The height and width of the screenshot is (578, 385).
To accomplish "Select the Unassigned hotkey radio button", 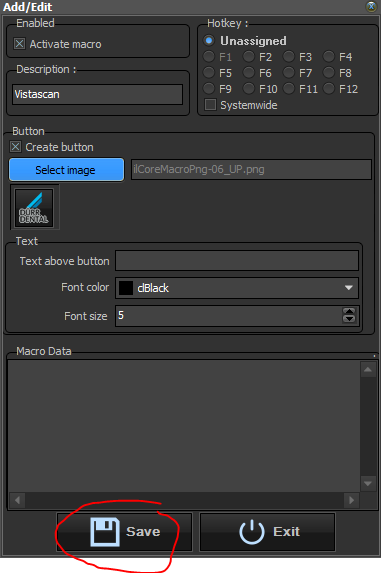I will pyautogui.click(x=209, y=41).
